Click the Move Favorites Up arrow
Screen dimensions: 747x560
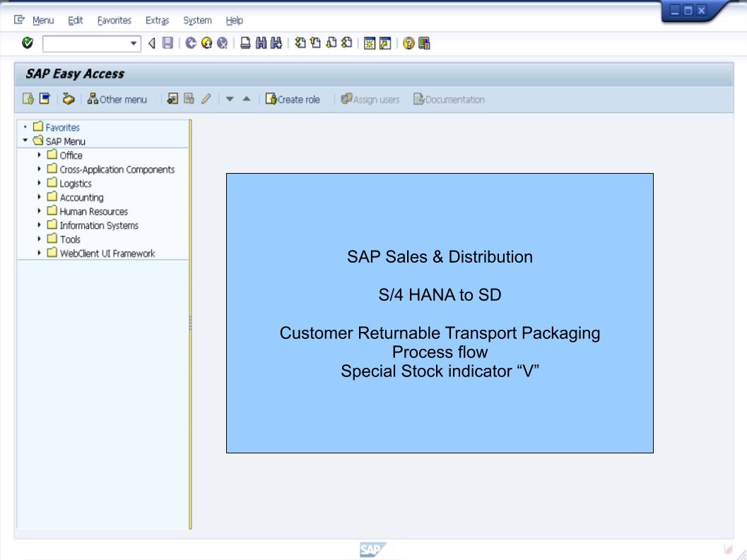tap(247, 99)
